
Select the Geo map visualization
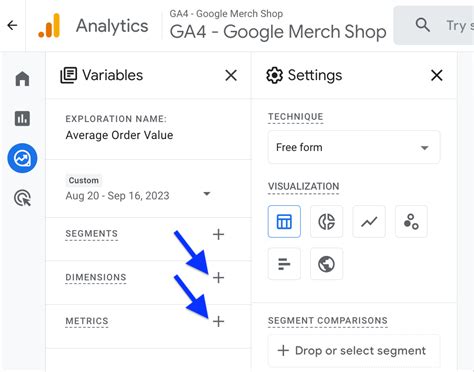click(x=326, y=264)
